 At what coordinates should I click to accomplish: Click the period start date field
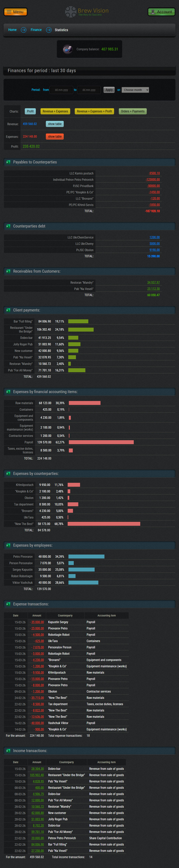coord(61,90)
